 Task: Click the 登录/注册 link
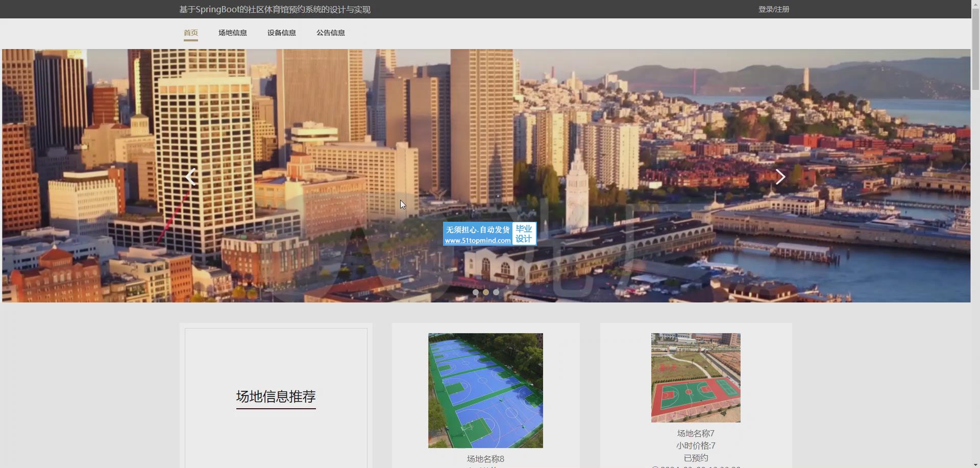tap(774, 9)
